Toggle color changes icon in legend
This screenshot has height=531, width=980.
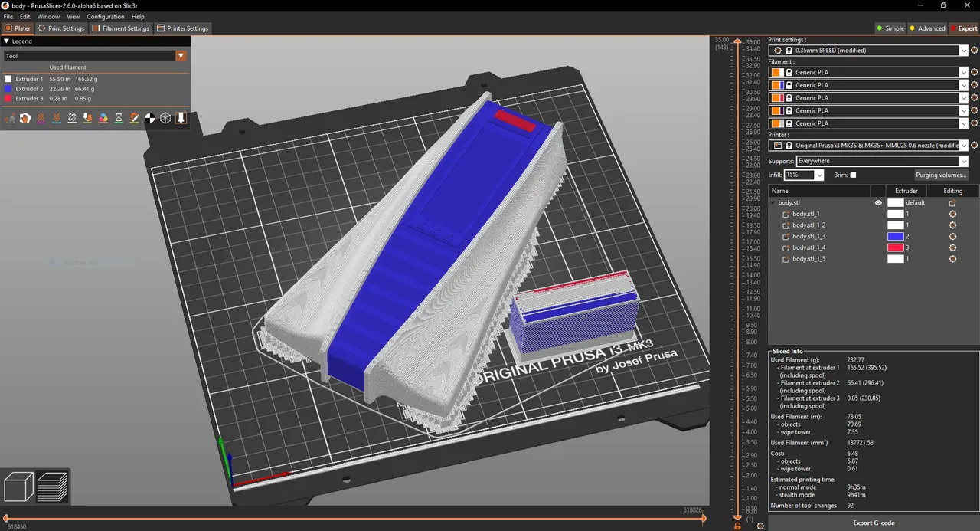click(103, 118)
